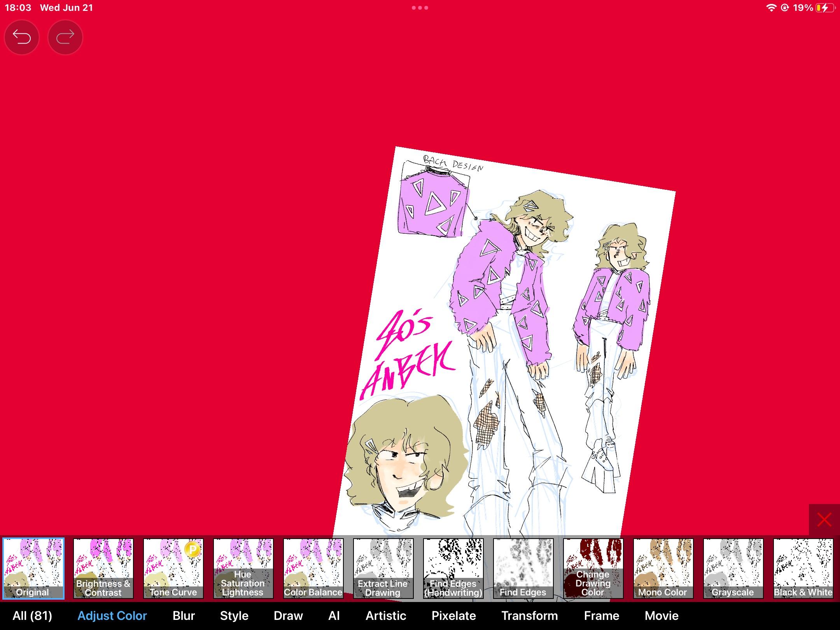The height and width of the screenshot is (630, 840).
Task: Tap the three-dot multitasking menu
Action: pos(420,8)
